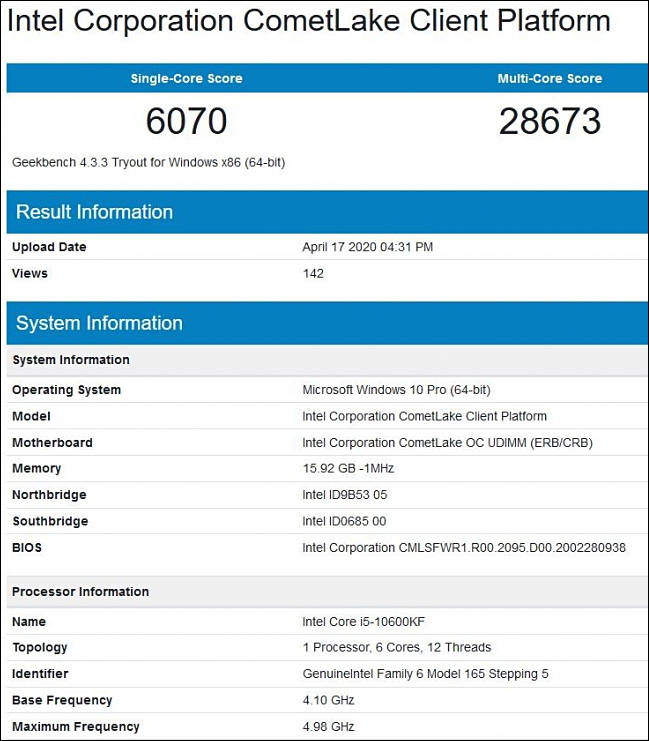
Task: Click the processor name 'Intel Core i5-10600KF'
Action: tap(363, 621)
